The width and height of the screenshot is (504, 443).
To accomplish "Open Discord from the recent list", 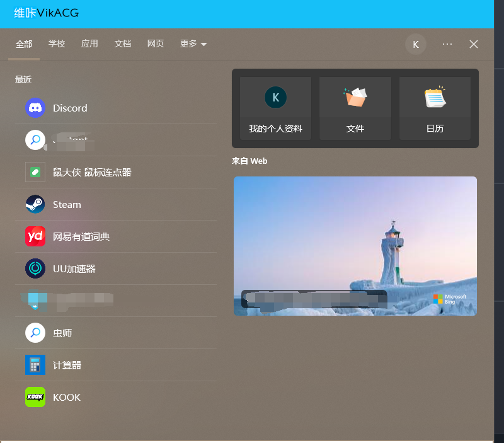I will click(x=69, y=108).
